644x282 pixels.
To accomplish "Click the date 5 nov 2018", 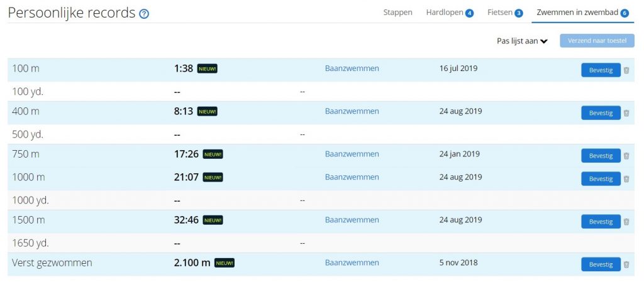I will (x=458, y=263).
